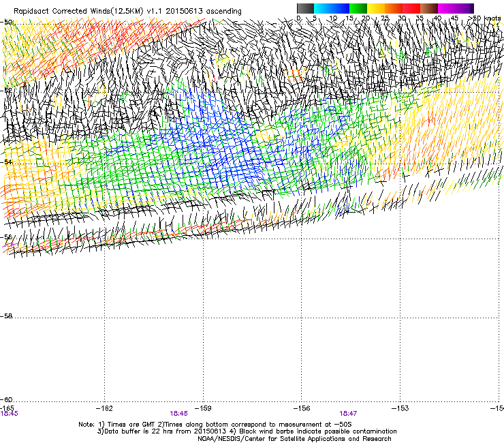
Task: Click the -162 longitude axis label
Action: click(x=104, y=408)
